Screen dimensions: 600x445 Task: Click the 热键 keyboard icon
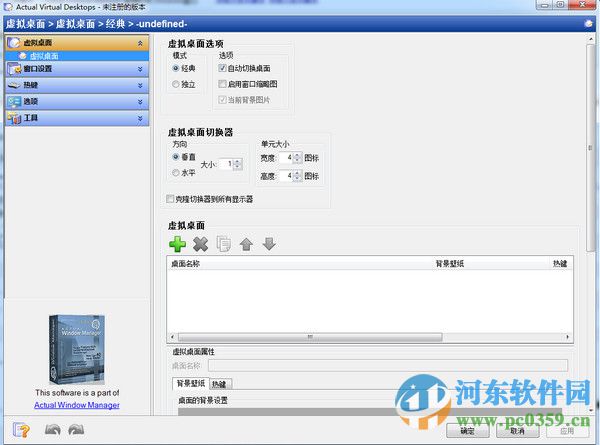click(14, 85)
